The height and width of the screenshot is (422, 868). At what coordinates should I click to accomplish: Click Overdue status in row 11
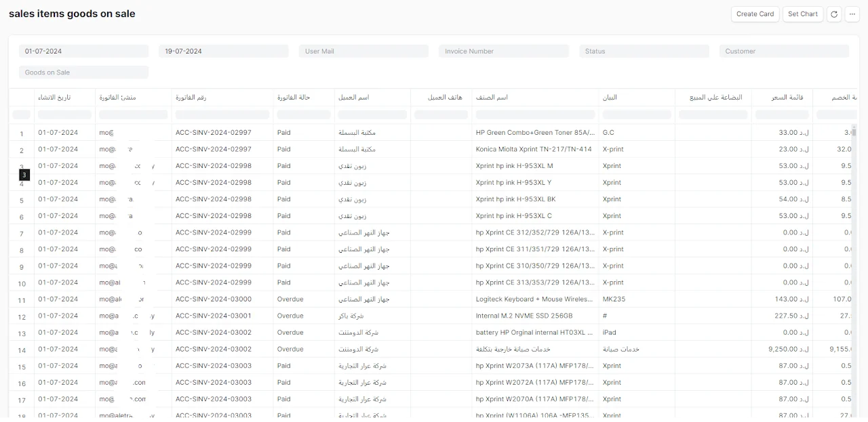pos(290,299)
